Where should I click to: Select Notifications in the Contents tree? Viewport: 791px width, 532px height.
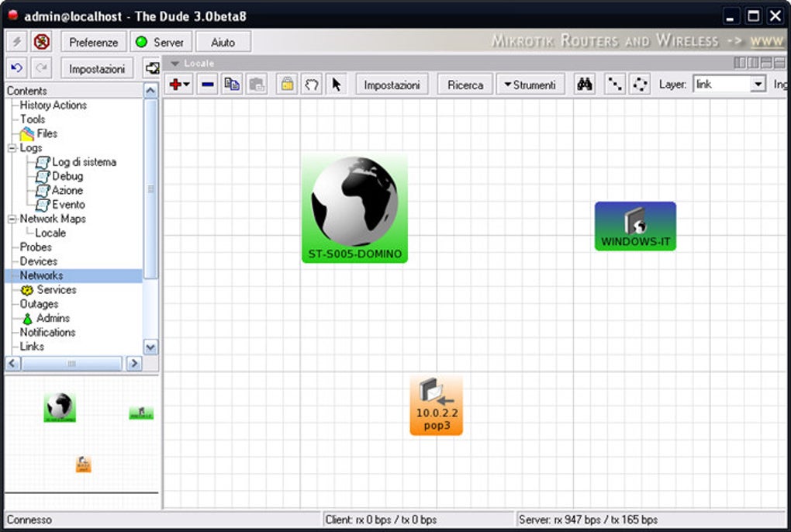pyautogui.click(x=47, y=333)
